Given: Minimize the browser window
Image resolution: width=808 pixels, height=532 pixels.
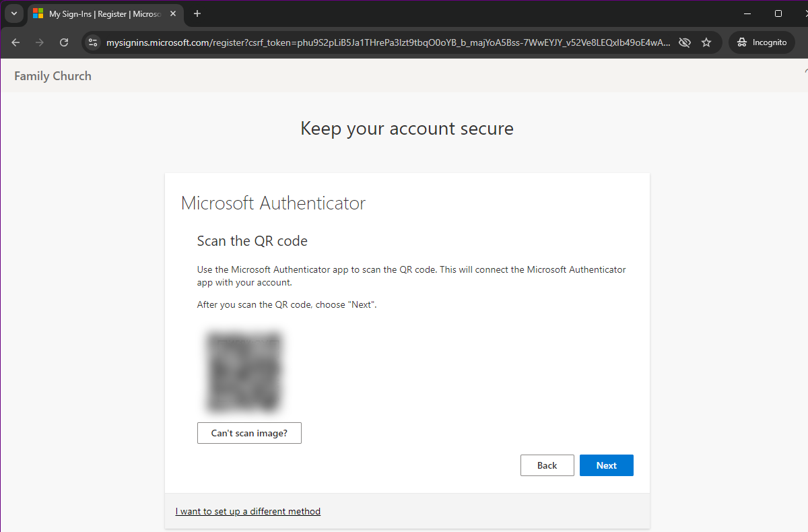Looking at the screenshot, I should [748, 13].
